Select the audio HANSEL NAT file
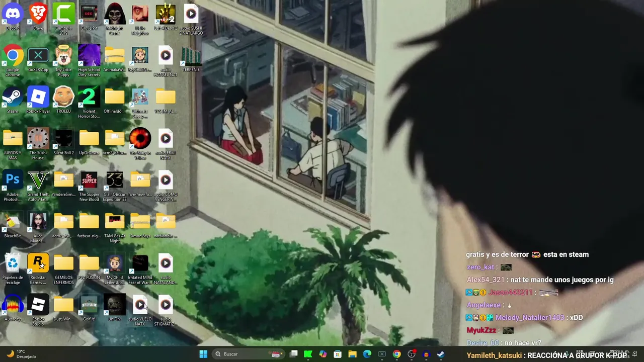The image size is (644, 362). (166, 61)
